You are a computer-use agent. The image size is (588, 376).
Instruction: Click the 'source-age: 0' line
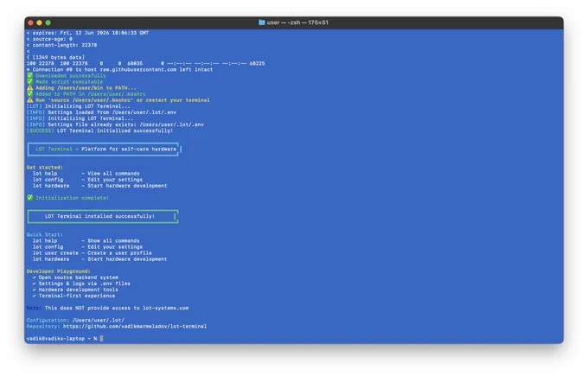49,39
